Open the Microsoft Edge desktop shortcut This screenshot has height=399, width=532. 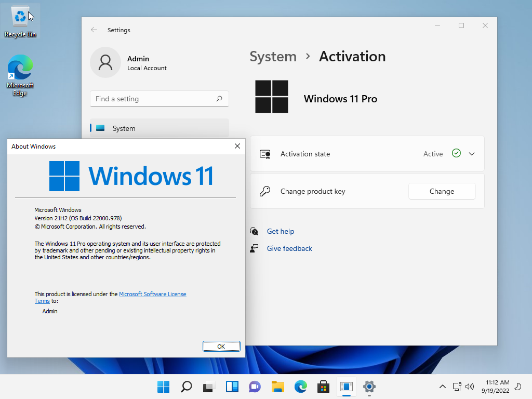click(x=20, y=75)
